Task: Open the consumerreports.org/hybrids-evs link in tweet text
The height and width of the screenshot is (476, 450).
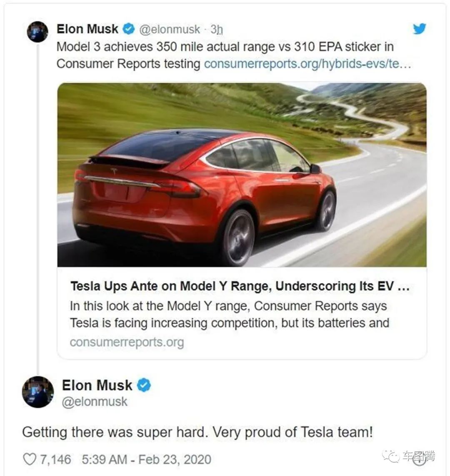Action: [307, 64]
